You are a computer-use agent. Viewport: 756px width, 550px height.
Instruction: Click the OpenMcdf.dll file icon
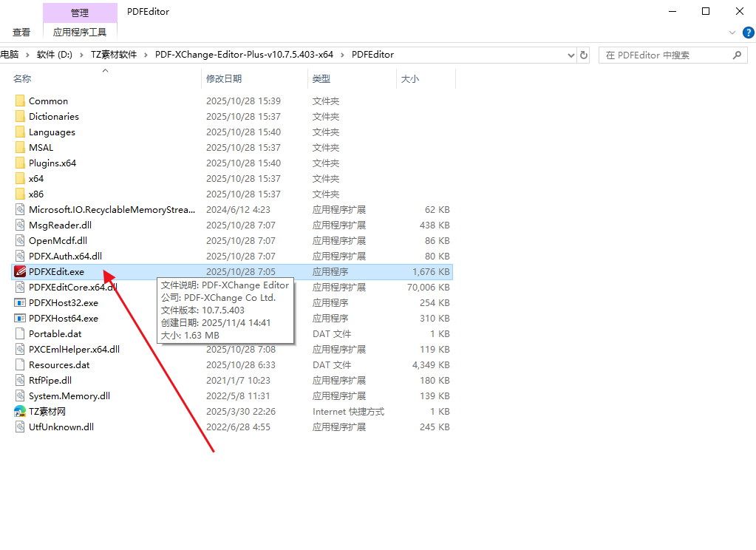(x=20, y=240)
